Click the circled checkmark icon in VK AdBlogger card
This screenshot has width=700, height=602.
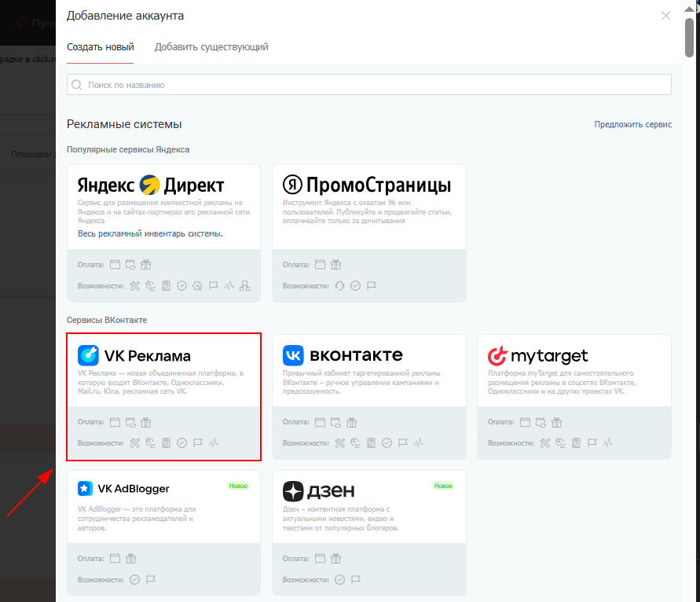pyautogui.click(x=135, y=580)
